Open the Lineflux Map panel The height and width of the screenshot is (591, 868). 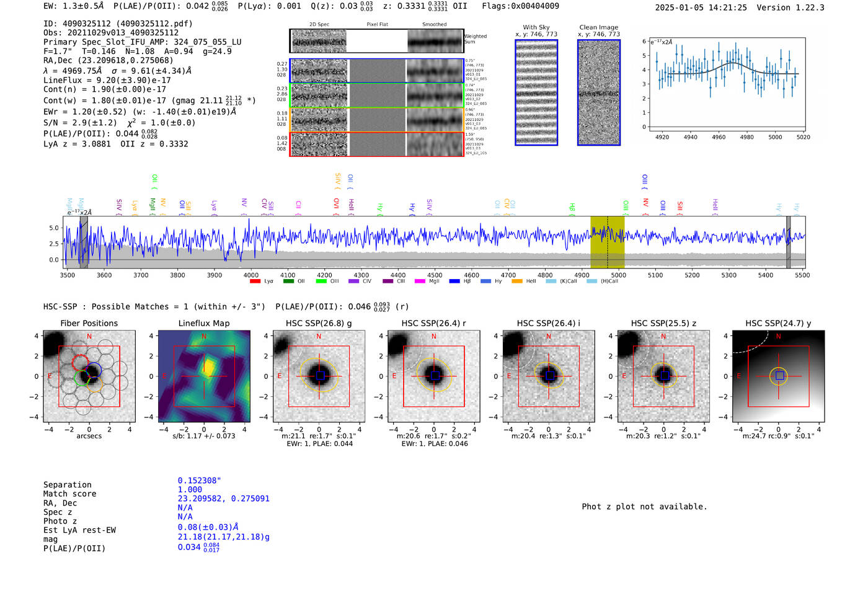coord(204,376)
